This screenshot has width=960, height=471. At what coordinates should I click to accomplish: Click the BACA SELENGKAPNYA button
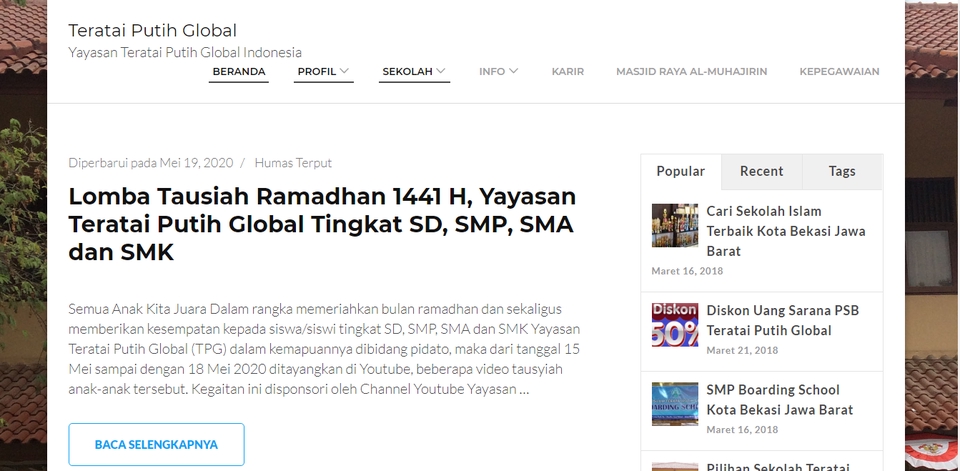coord(156,445)
